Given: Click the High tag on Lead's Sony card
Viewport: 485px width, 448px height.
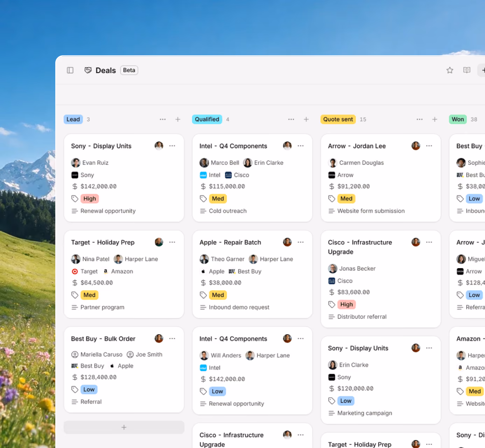Looking at the screenshot, I should pos(90,199).
